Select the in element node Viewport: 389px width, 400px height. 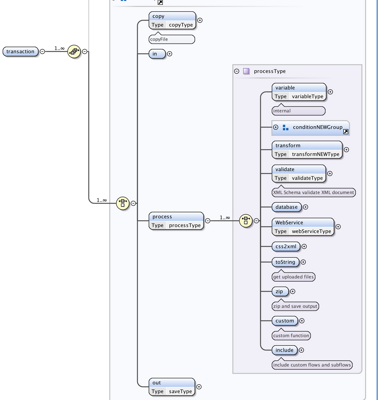(157, 54)
